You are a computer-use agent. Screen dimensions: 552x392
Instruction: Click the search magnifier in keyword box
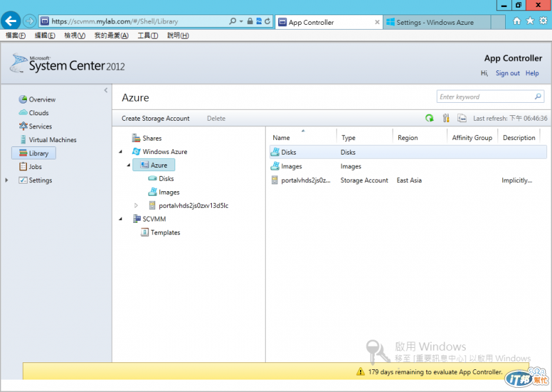click(538, 97)
